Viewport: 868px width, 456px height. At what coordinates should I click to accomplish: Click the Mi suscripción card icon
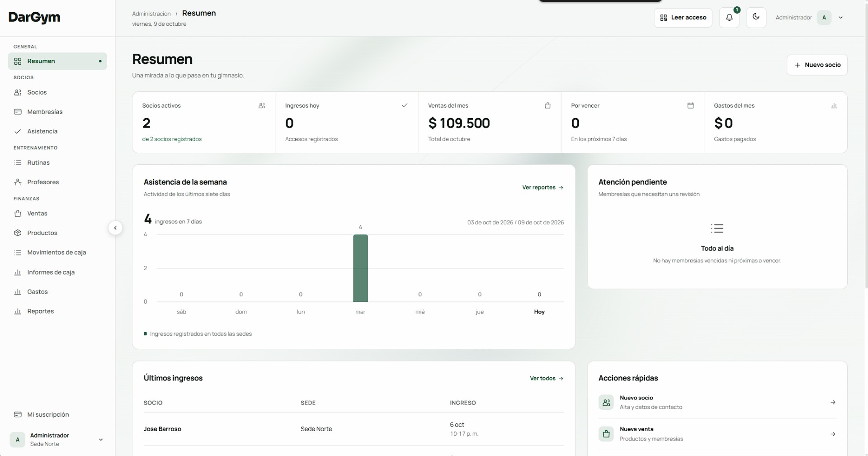click(x=18, y=414)
